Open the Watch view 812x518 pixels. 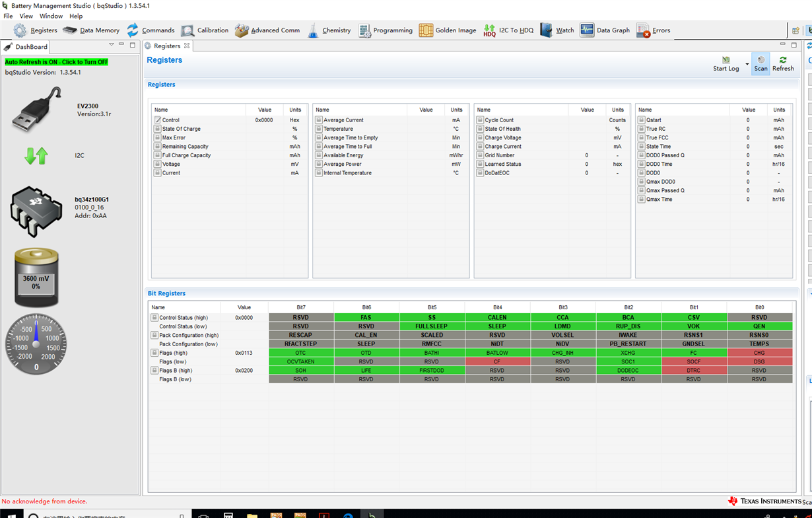click(x=557, y=30)
